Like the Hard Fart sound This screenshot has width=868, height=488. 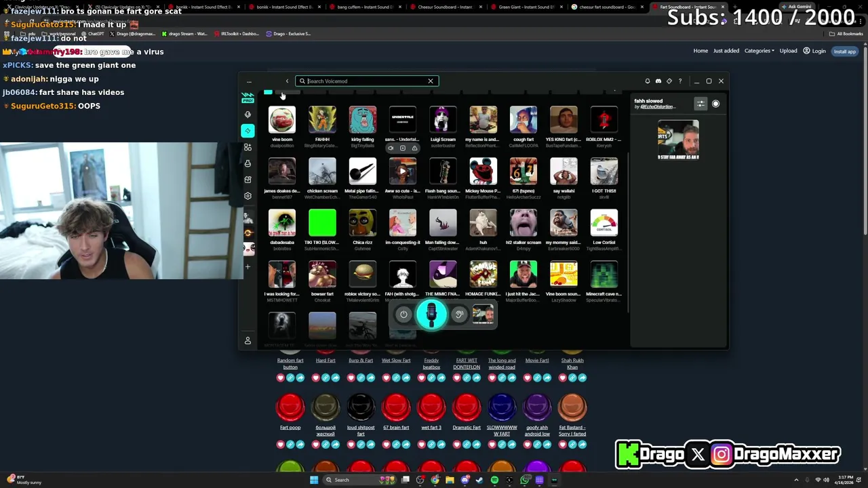tap(315, 378)
